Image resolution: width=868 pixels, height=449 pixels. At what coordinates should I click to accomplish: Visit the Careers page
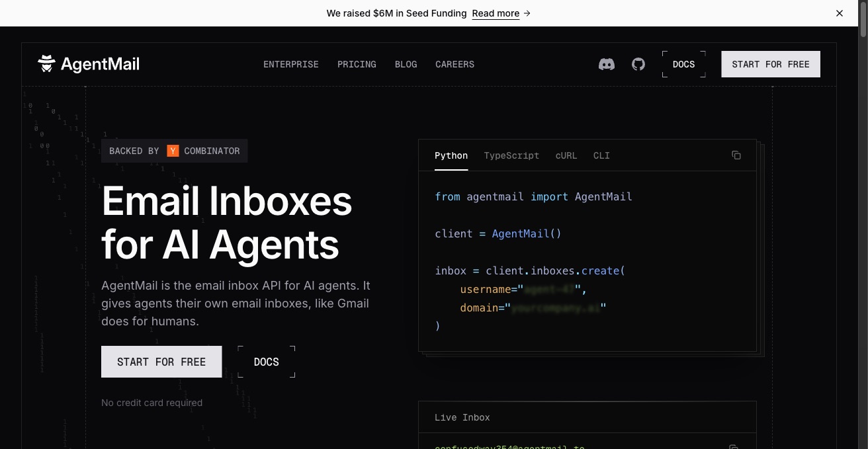455,64
